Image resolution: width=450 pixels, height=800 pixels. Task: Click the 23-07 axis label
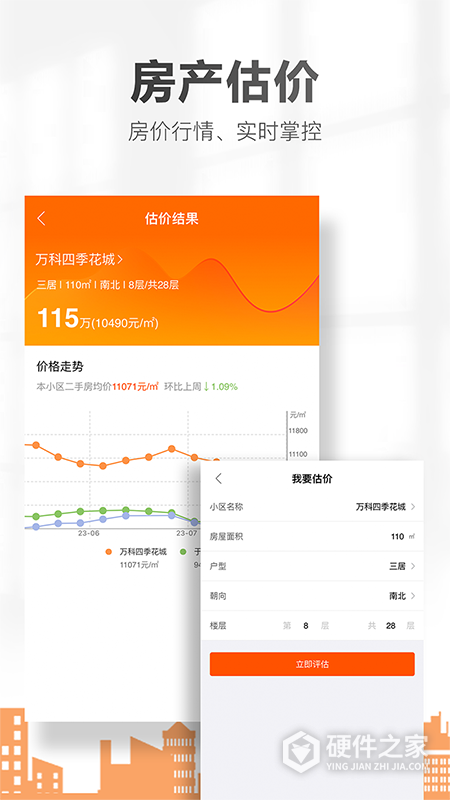click(x=187, y=533)
